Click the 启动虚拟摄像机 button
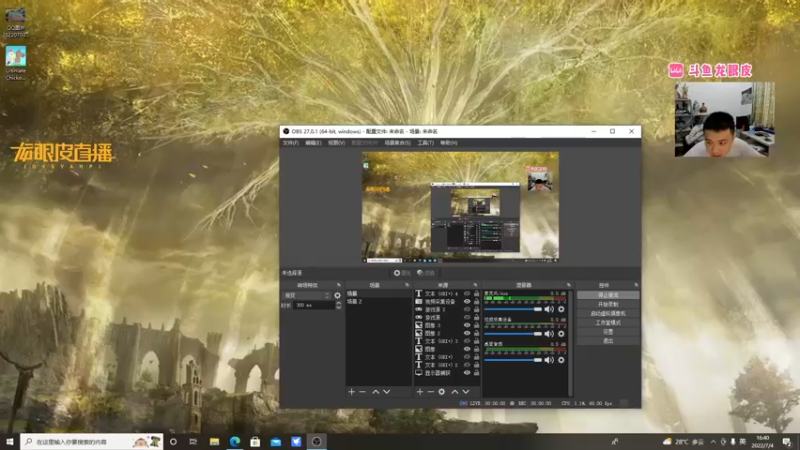 (608, 313)
